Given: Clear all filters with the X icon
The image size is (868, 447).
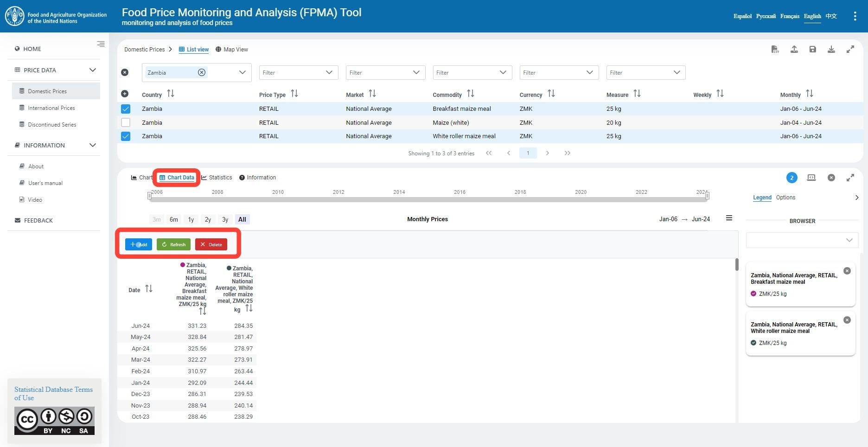Looking at the screenshot, I should click(x=125, y=72).
